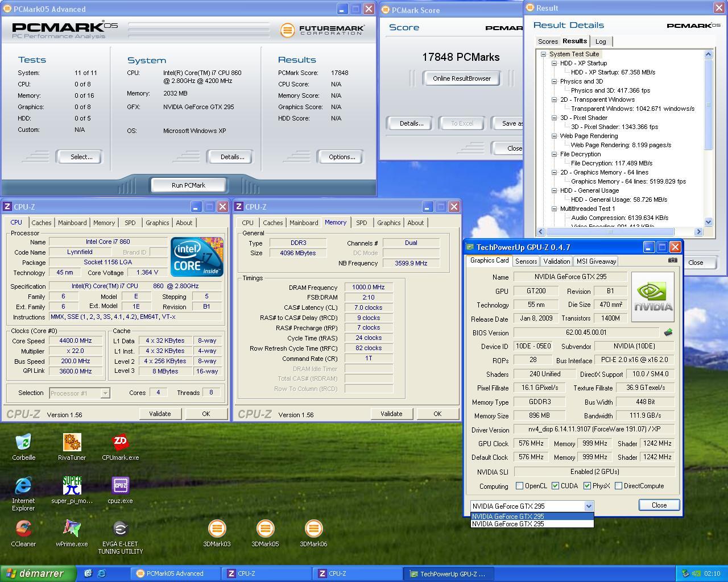Open the 3DMark03 desktop shortcut

217,529
